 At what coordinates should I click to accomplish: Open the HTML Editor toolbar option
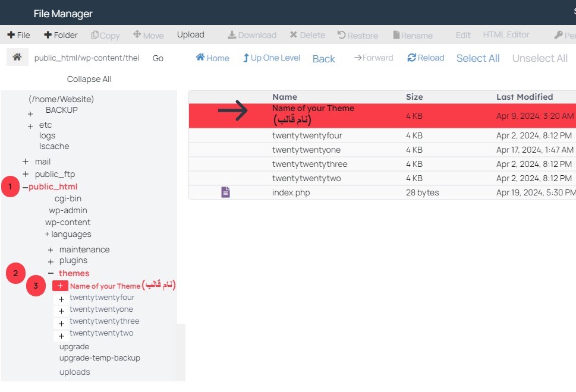[x=506, y=35]
